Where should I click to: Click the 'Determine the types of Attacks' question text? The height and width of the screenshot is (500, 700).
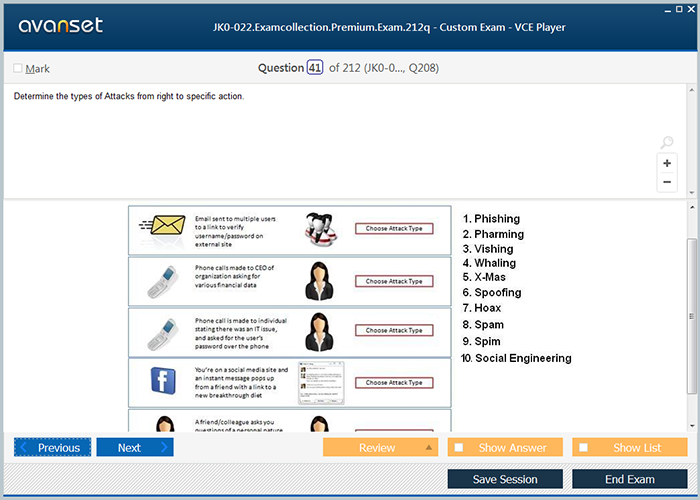[129, 96]
